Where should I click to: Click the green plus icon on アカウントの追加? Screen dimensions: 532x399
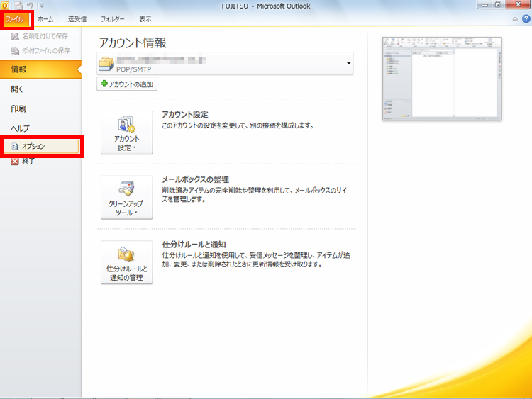click(104, 84)
